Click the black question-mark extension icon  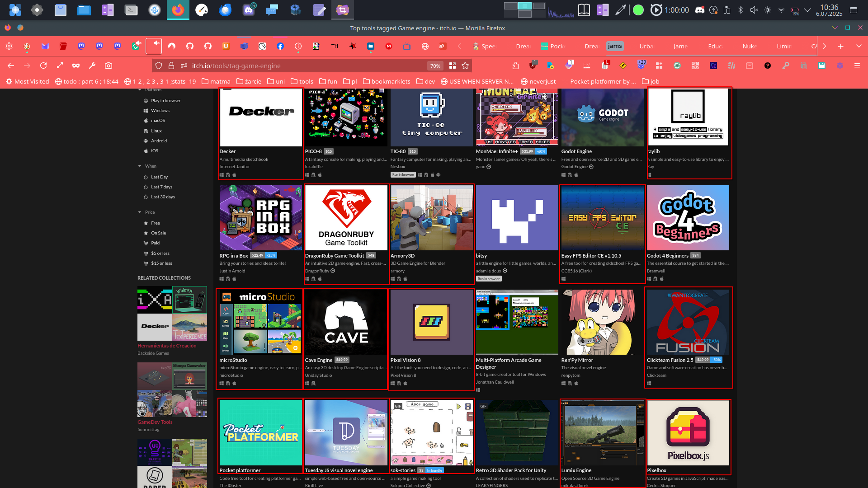768,66
